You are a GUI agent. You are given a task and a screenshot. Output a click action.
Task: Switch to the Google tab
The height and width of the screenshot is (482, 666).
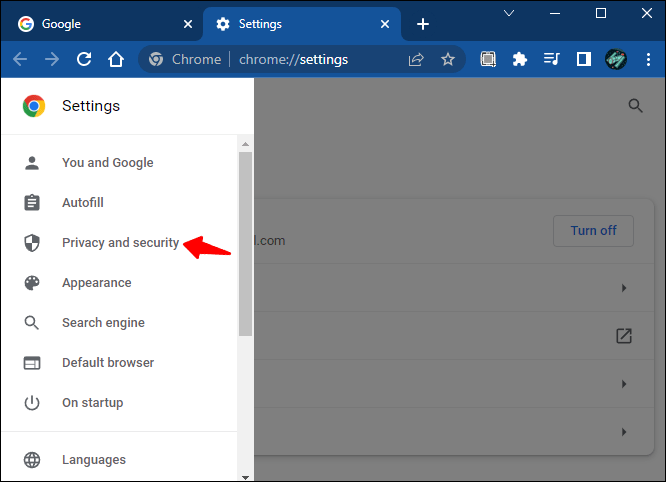pos(102,24)
